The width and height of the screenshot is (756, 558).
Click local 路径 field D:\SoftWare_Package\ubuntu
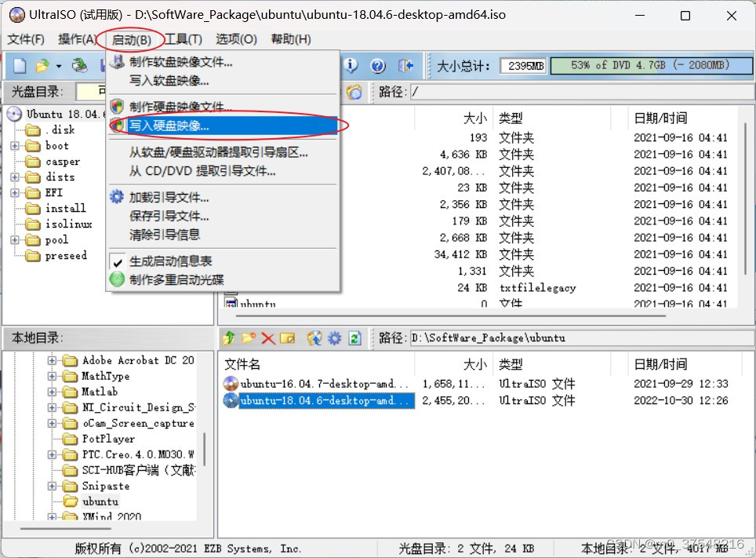click(583, 338)
